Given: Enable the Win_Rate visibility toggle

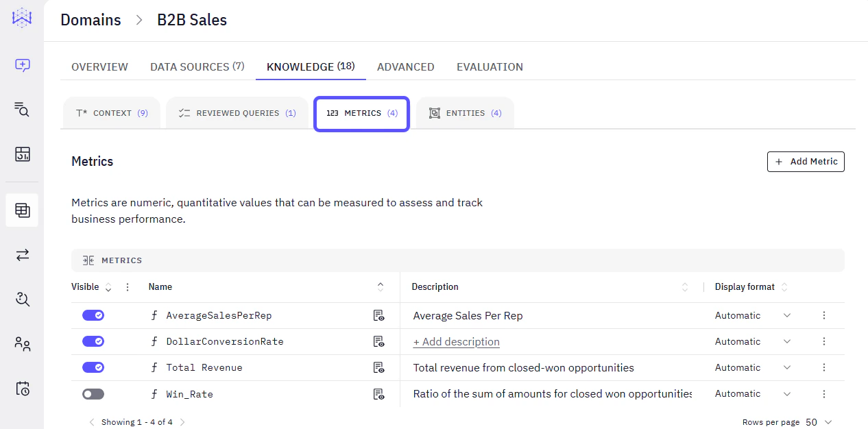Looking at the screenshot, I should [93, 393].
